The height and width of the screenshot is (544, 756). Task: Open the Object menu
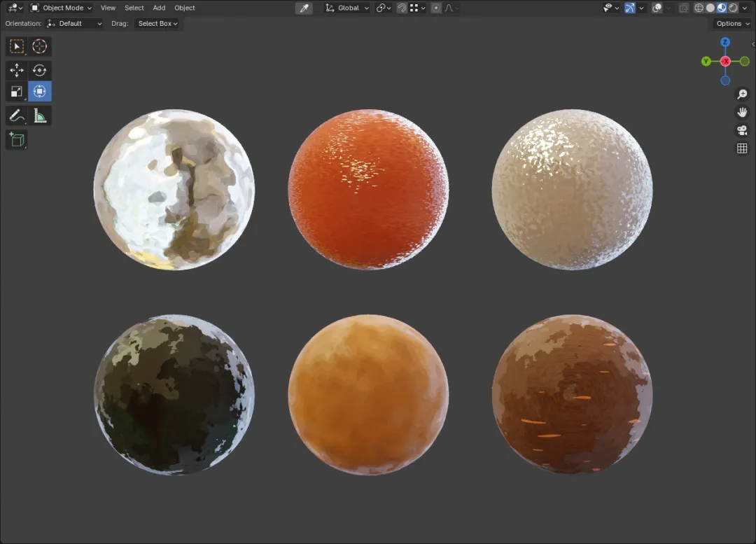185,8
